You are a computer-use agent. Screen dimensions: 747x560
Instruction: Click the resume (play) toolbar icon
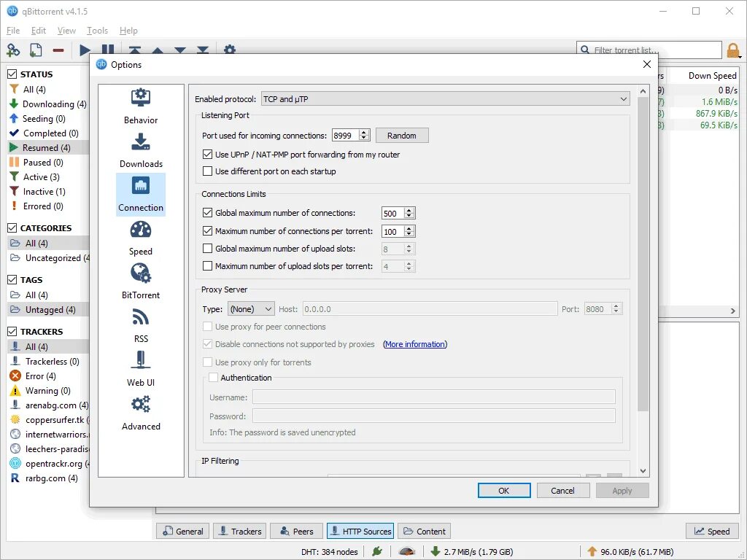[x=85, y=50]
